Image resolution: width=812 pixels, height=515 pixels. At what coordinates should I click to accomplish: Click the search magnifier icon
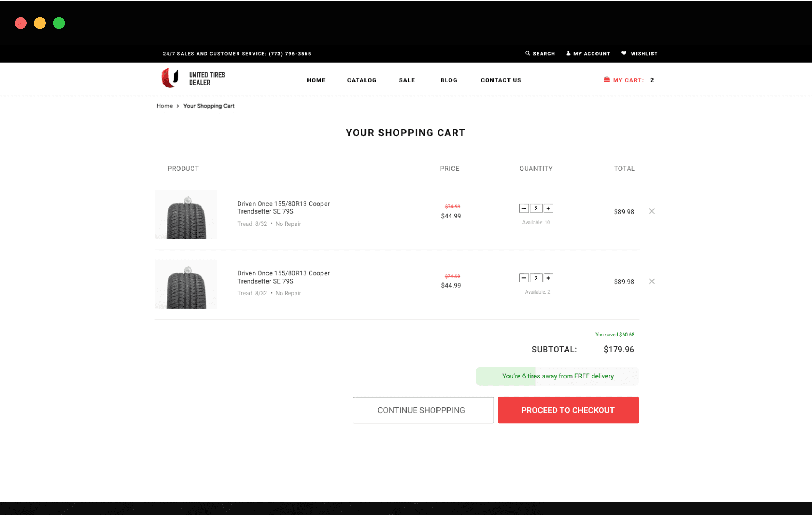point(527,53)
